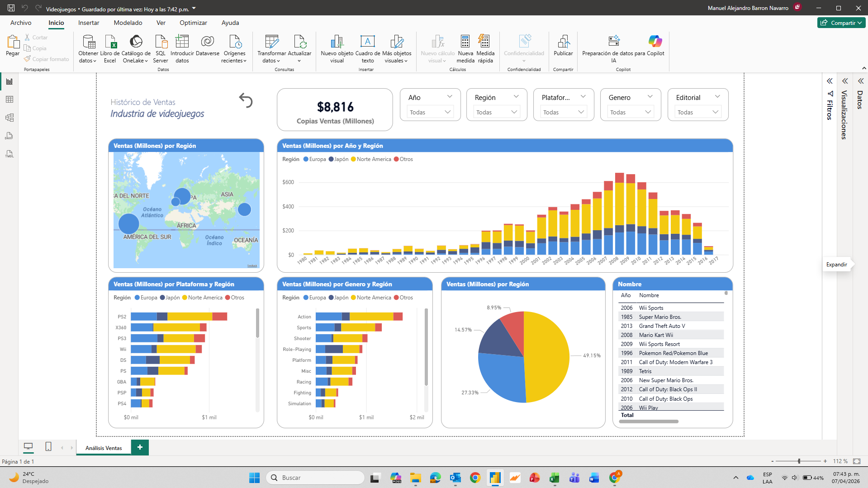This screenshot has height=488, width=868.
Task: Select the Análisis Ventas page tab
Action: point(104,448)
